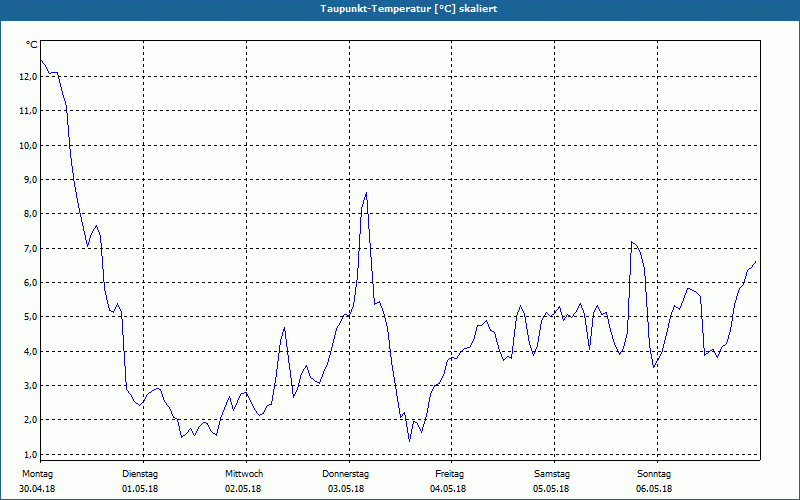Click the date 06.05.18

pyautogui.click(x=654, y=489)
